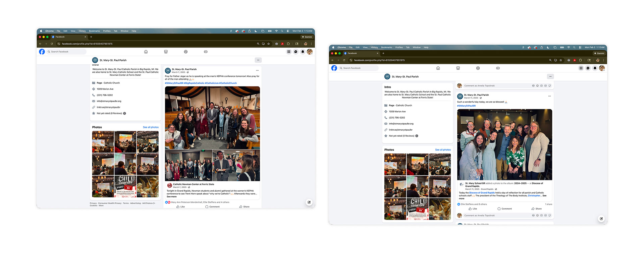Click address bar in right Chrome window
The image size is (644, 253).
click(x=449, y=60)
